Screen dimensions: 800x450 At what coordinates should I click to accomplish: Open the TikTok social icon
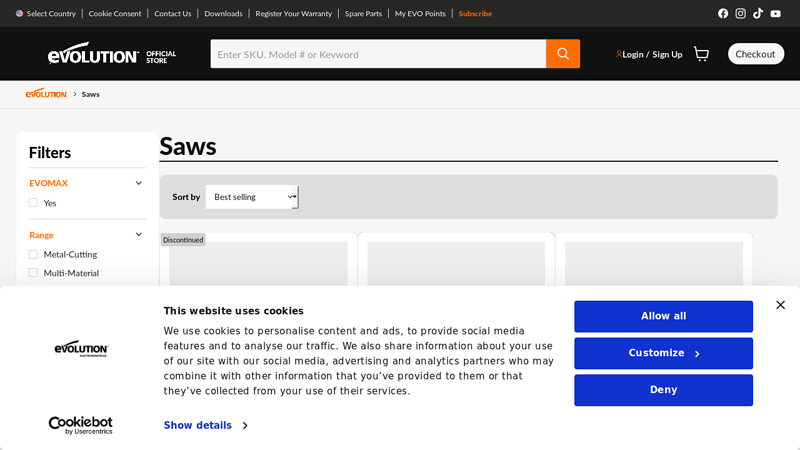coord(758,13)
